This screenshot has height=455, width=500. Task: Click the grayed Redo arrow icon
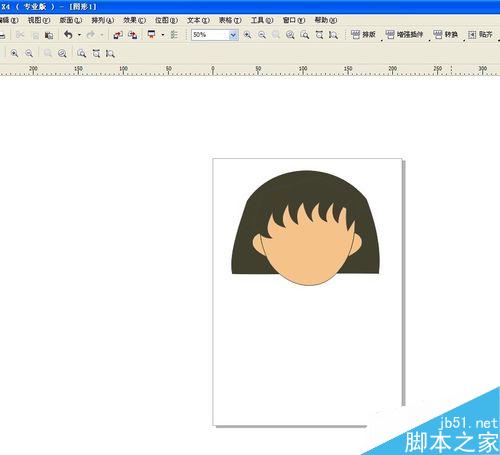click(x=90, y=35)
